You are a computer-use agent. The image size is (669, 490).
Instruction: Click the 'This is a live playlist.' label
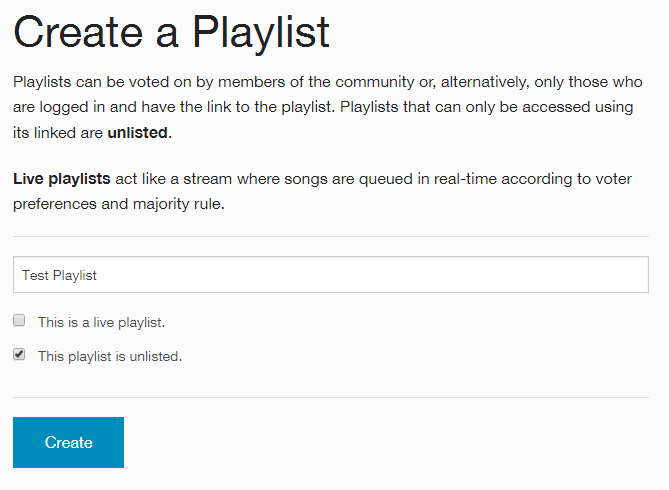pos(101,323)
